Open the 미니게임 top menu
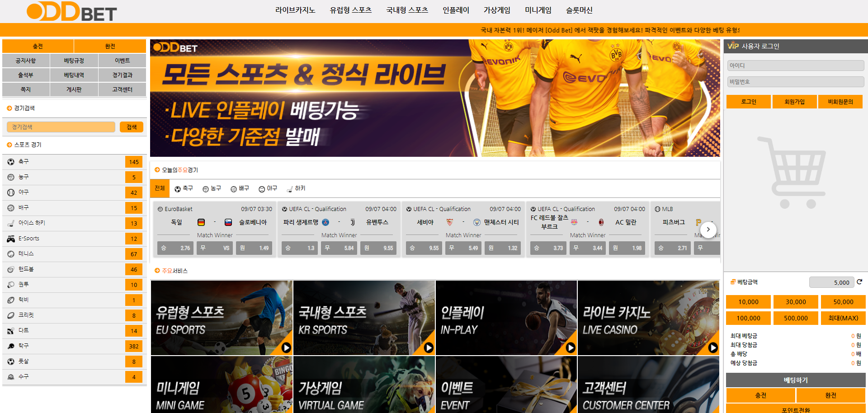 [538, 10]
